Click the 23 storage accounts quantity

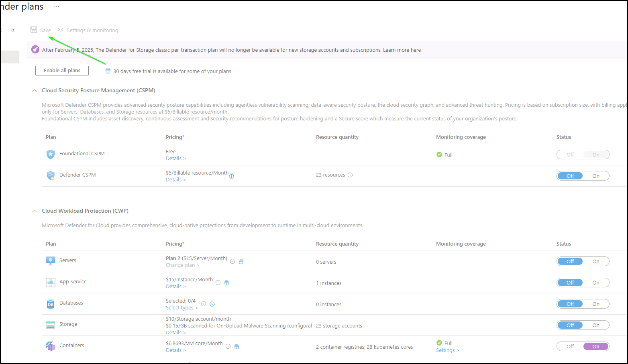pos(339,326)
